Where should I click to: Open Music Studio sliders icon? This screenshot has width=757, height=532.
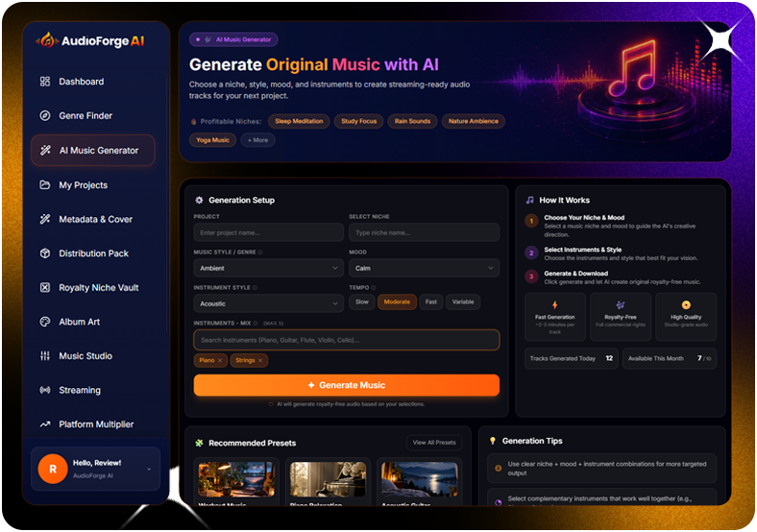45,356
